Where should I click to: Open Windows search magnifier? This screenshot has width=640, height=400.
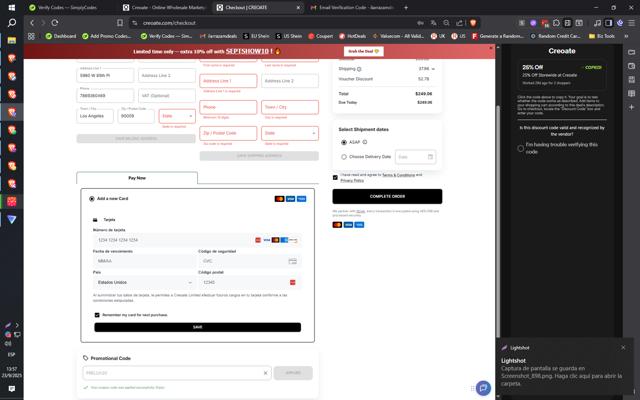tap(11, 22)
